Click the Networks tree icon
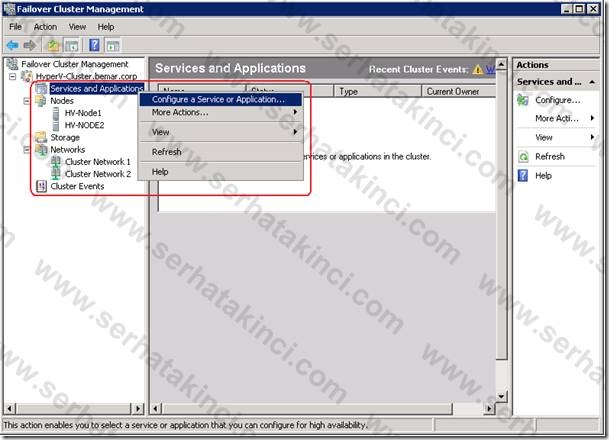Image resolution: width=609 pixels, height=440 pixels. [41, 150]
